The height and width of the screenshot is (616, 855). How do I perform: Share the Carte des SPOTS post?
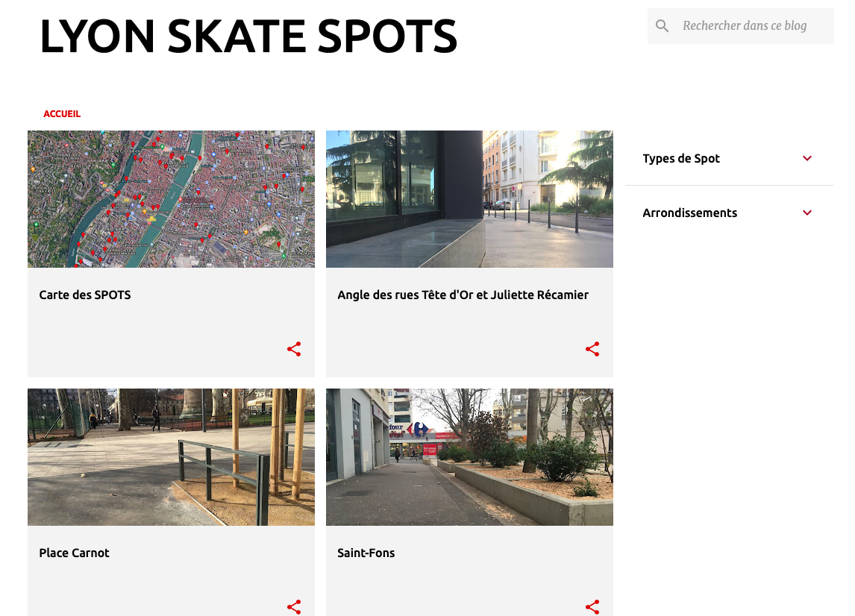coord(294,349)
